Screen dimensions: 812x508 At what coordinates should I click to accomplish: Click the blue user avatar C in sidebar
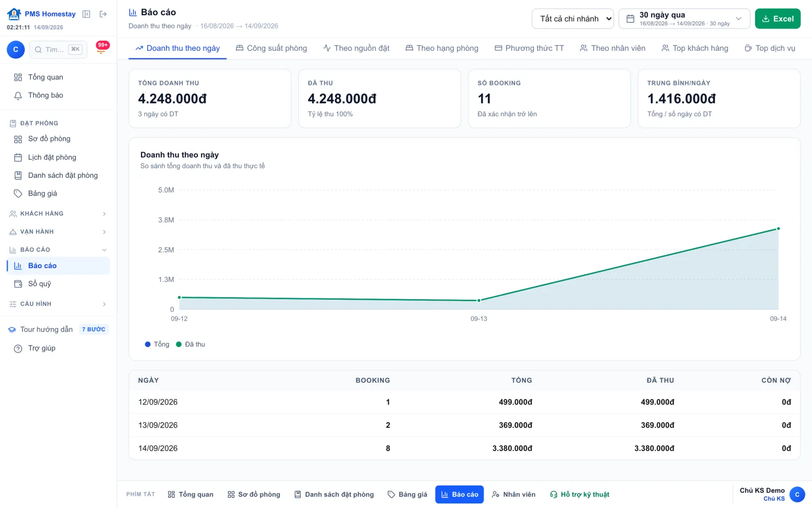[16, 49]
